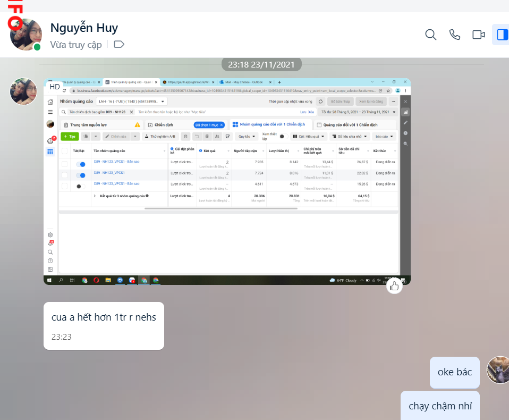Toggle the D89 - NH123_VPCS1 ad set switch

pos(81,175)
